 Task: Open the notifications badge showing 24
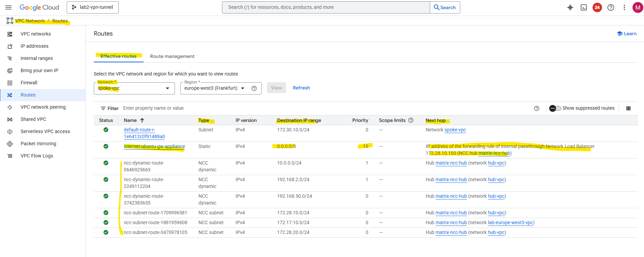[597, 7]
